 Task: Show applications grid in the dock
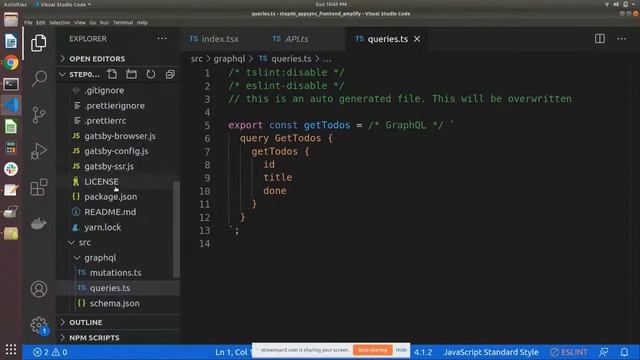click(11, 349)
